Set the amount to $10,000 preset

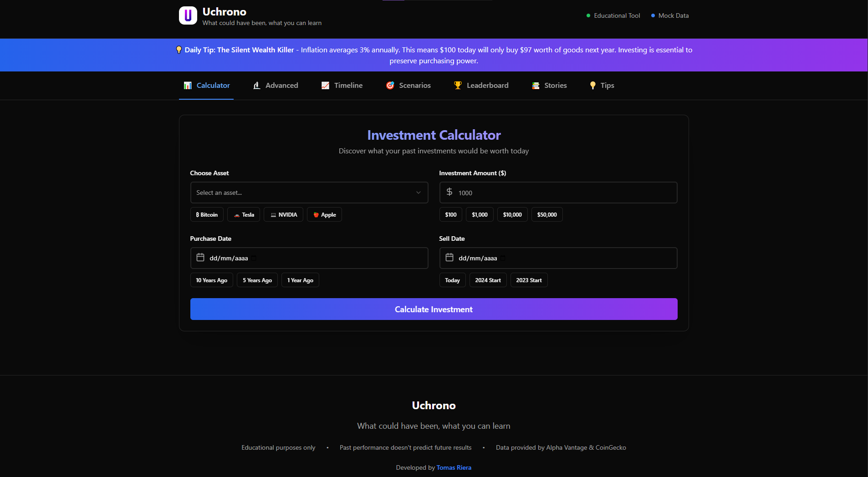coord(512,215)
